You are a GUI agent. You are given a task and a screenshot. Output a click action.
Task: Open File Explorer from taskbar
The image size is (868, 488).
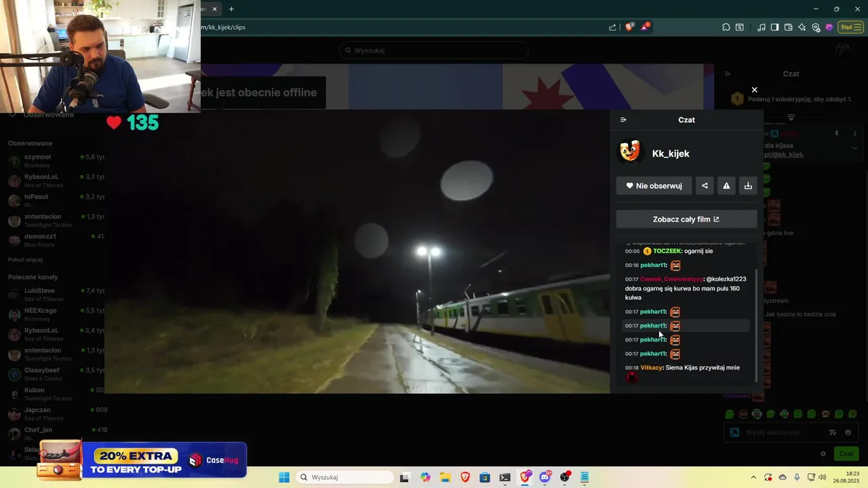click(x=446, y=477)
